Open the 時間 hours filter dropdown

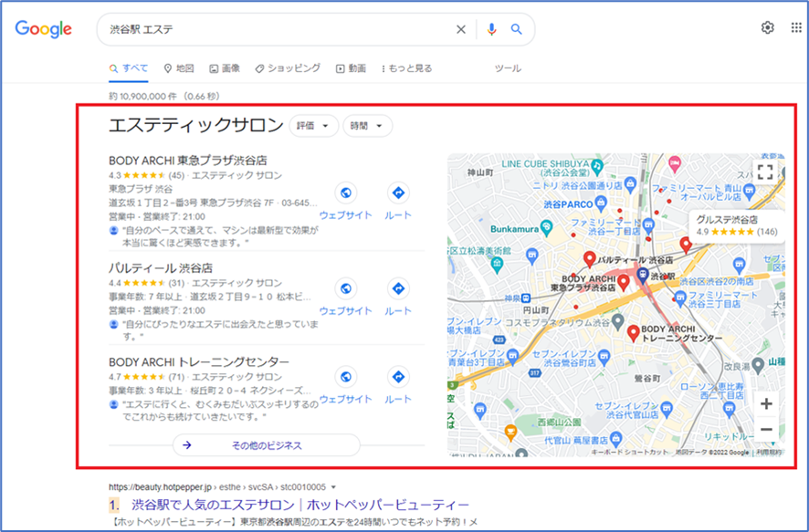pos(367,126)
